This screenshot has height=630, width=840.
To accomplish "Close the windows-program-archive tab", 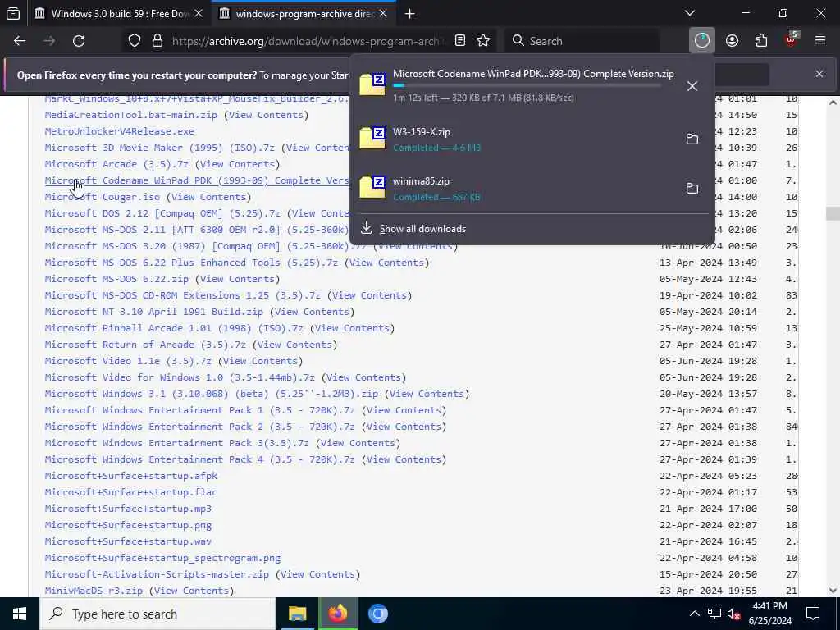I will (383, 13).
